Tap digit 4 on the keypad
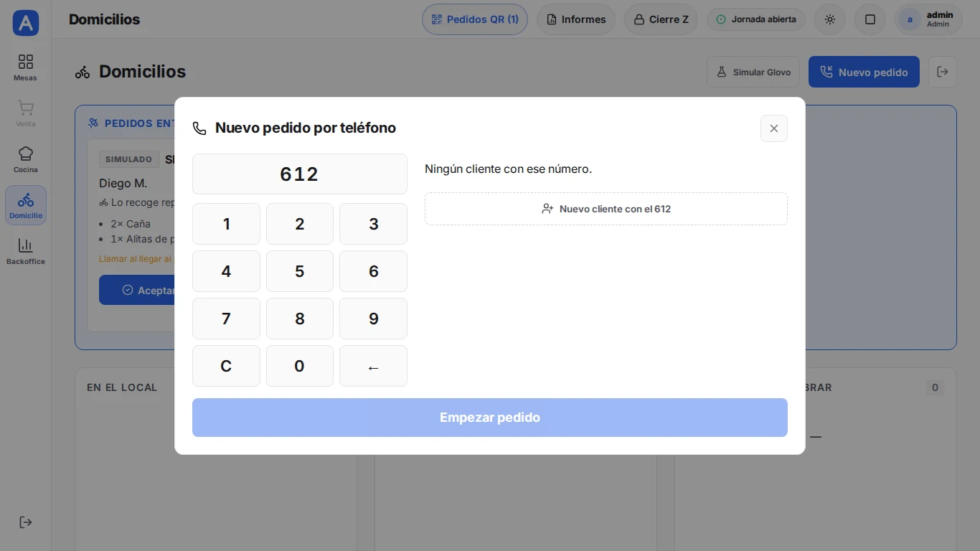The height and width of the screenshot is (551, 980). click(x=226, y=271)
